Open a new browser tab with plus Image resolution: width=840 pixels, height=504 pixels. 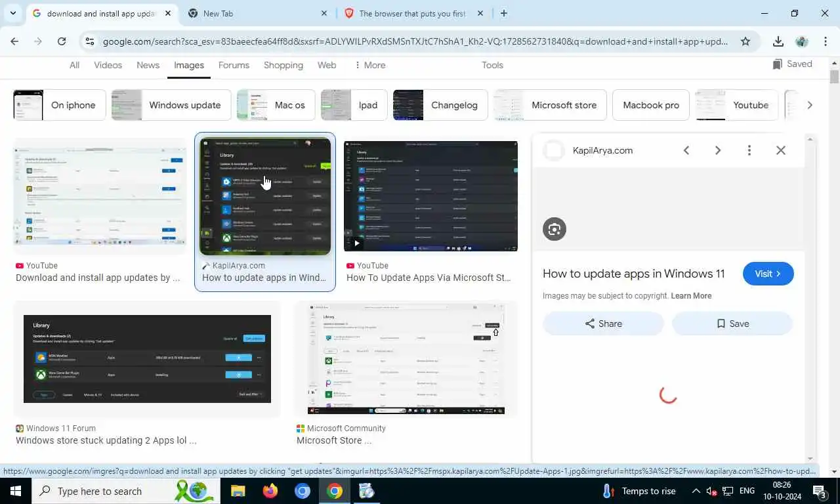pyautogui.click(x=503, y=13)
